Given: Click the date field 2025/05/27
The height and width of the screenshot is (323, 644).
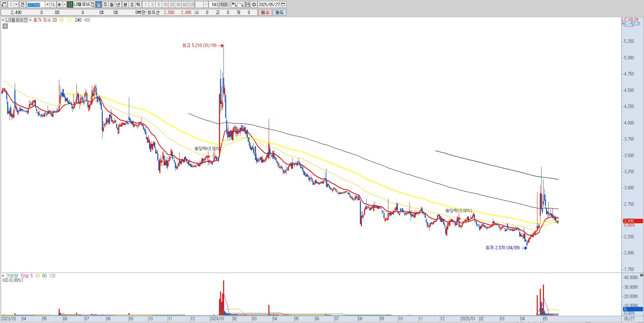Looking at the screenshot, I should coord(269,4).
